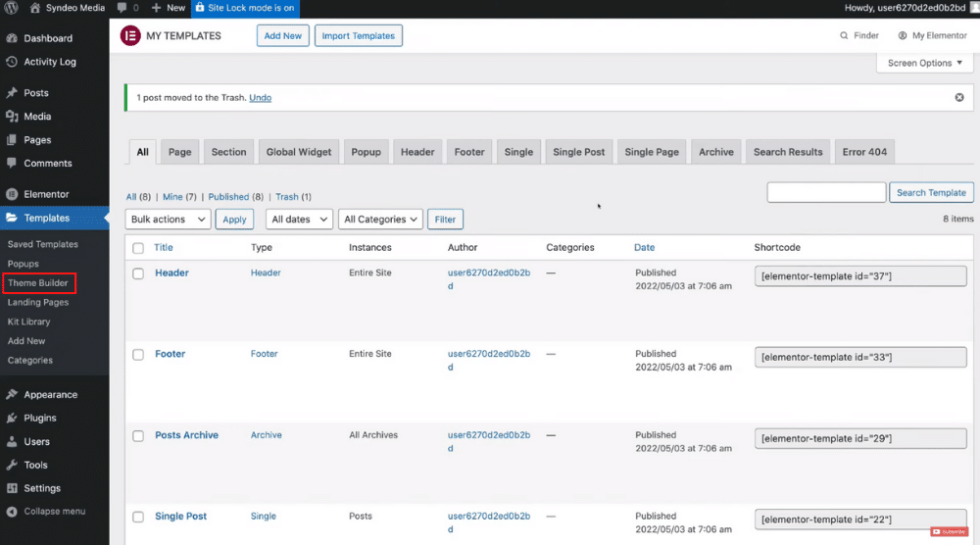Click the Add New button
Viewport: 980px width, 545px height.
pyautogui.click(x=282, y=35)
